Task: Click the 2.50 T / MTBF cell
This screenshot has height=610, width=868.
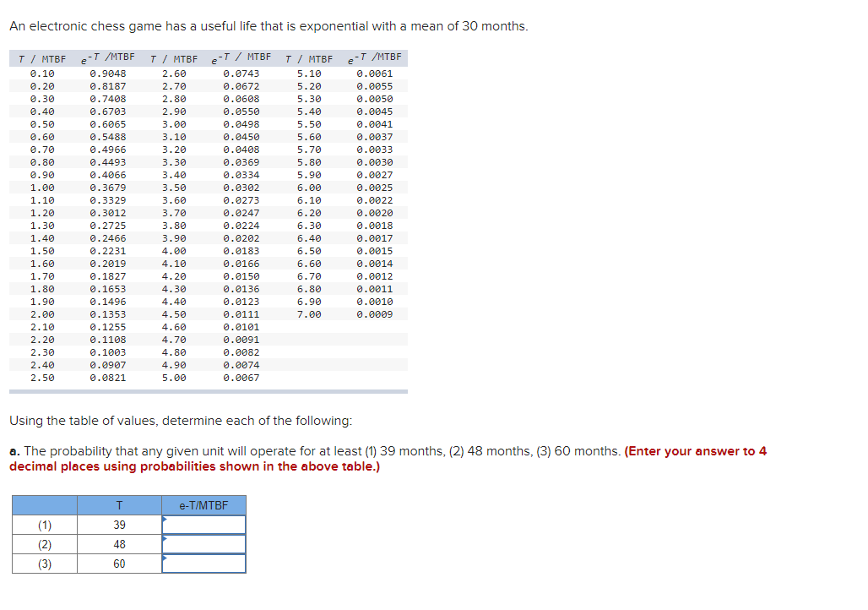Action: [42, 378]
